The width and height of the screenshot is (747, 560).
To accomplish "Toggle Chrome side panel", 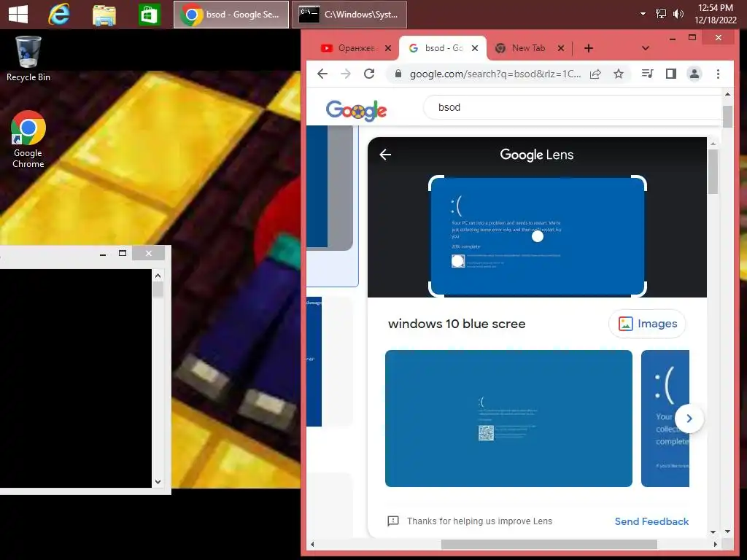I will [671, 74].
